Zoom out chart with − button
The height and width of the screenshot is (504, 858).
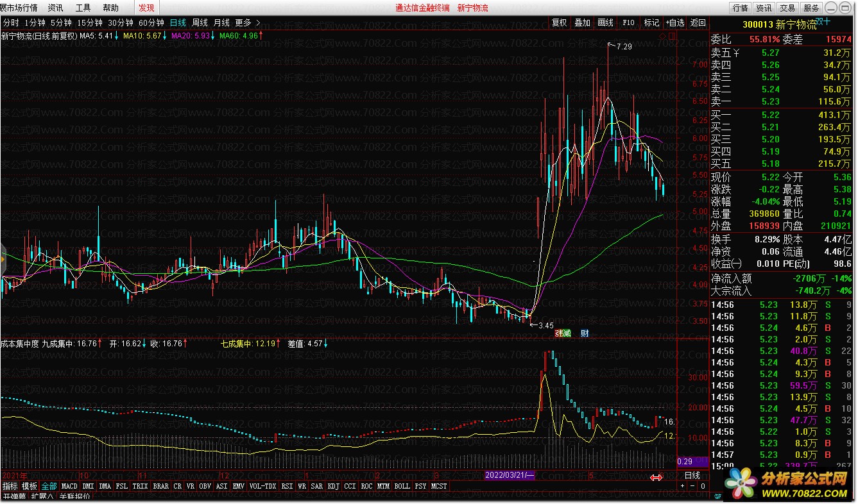point(693,487)
